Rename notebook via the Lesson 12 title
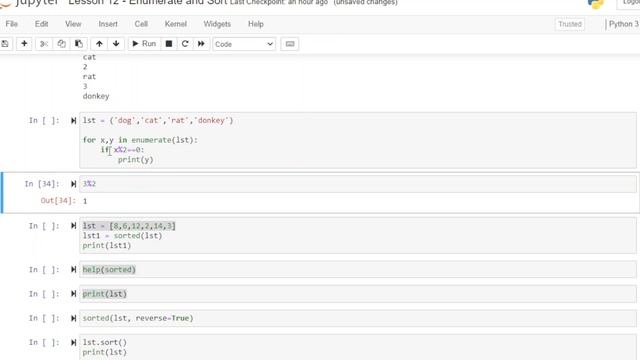This screenshot has height=360, width=640. [147, 2]
